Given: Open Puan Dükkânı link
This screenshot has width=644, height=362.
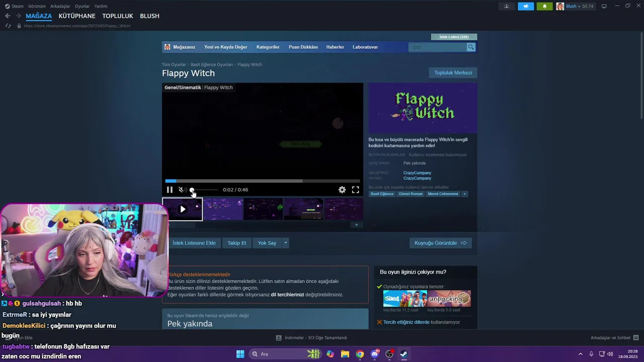Looking at the screenshot, I should (x=303, y=47).
